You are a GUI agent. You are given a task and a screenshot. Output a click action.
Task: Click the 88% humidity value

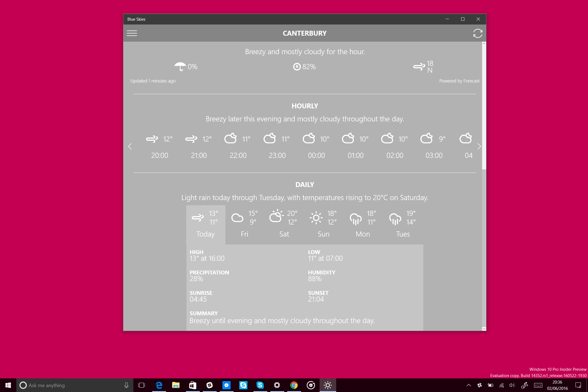point(315,279)
